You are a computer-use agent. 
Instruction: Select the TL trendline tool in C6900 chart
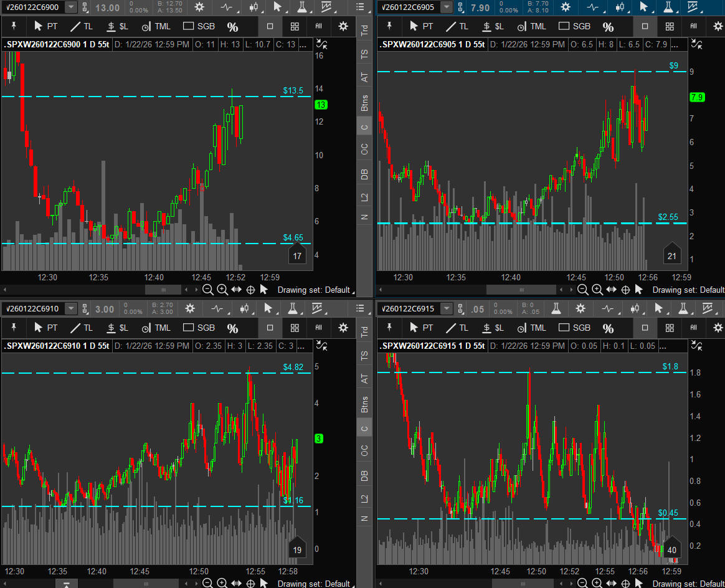[81, 27]
